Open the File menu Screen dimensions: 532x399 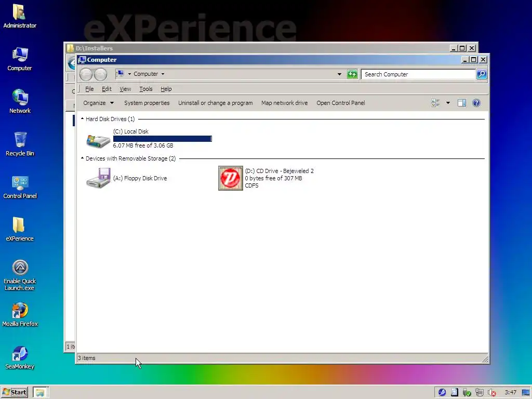click(89, 89)
